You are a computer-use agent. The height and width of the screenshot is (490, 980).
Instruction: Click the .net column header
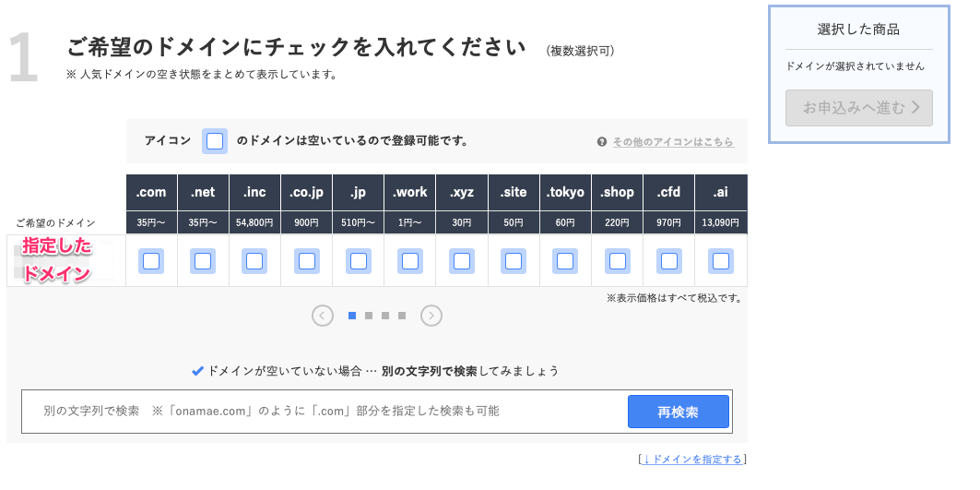pos(203,192)
